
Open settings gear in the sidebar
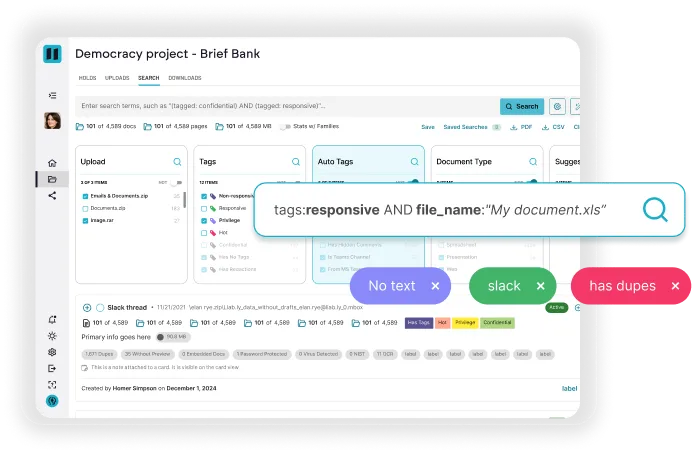(52, 352)
